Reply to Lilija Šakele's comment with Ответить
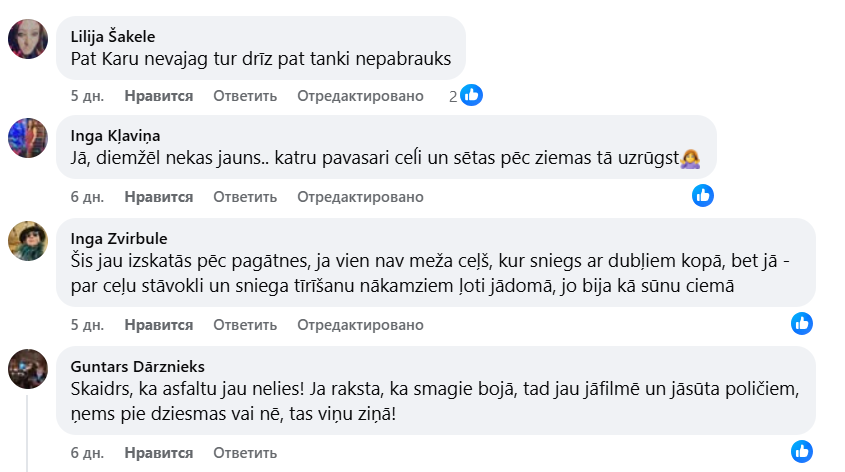Screen dimensions: 845x472 point(244,96)
